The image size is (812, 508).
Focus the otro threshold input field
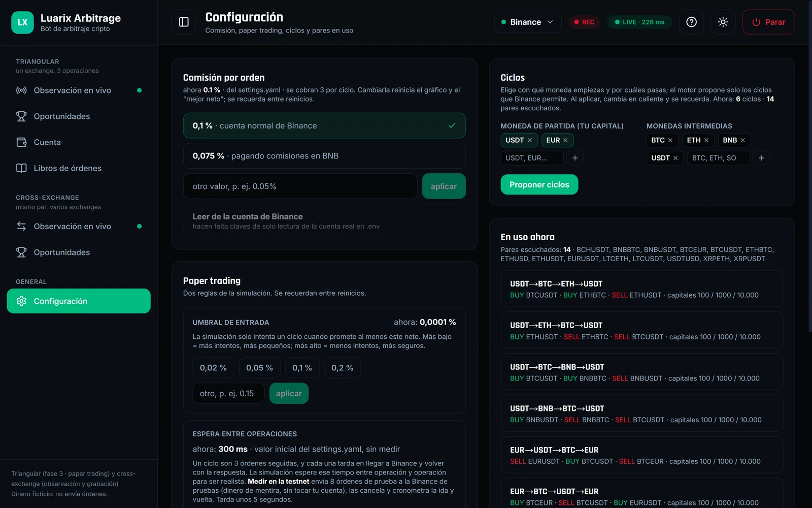[228, 394]
